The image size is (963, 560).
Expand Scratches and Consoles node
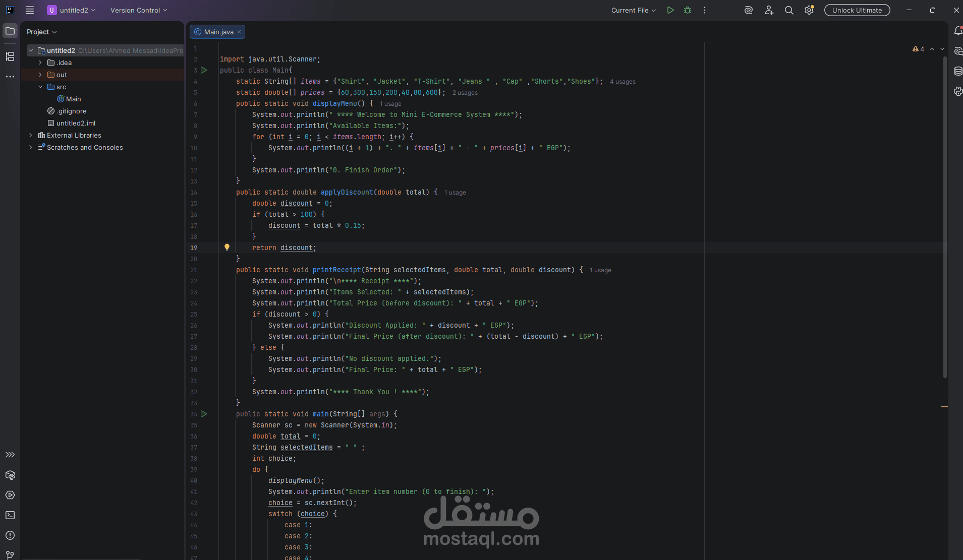(31, 147)
